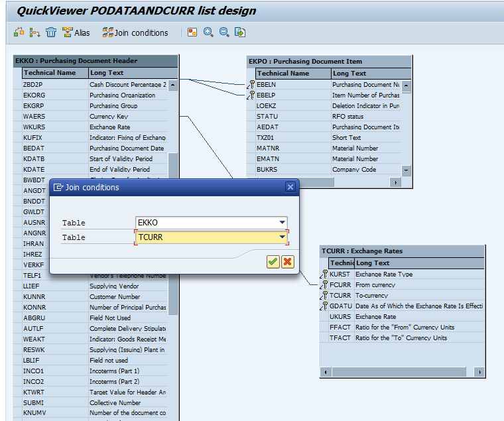The image size is (504, 421).
Task: Click the insert table icon in toolbar
Action: click(x=19, y=32)
